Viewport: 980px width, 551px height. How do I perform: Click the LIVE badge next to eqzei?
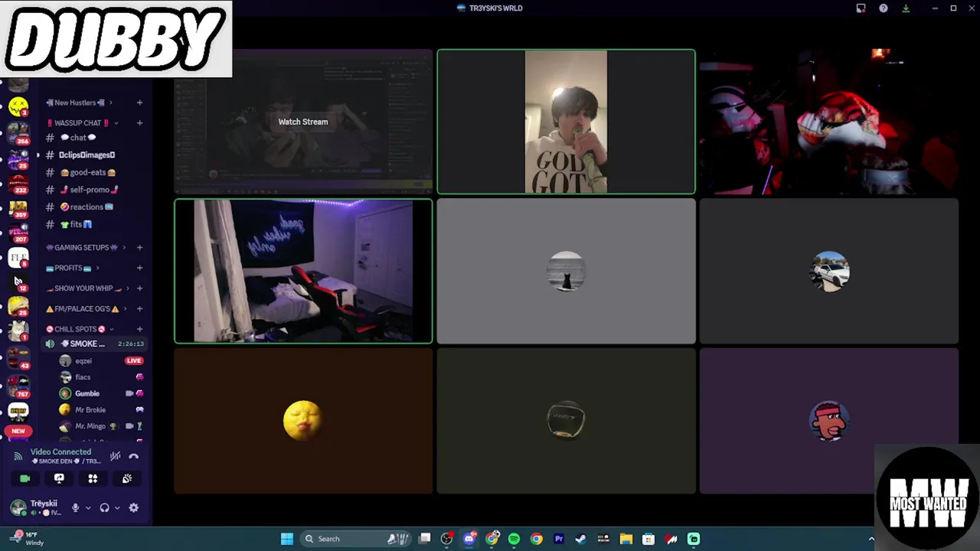pos(134,360)
